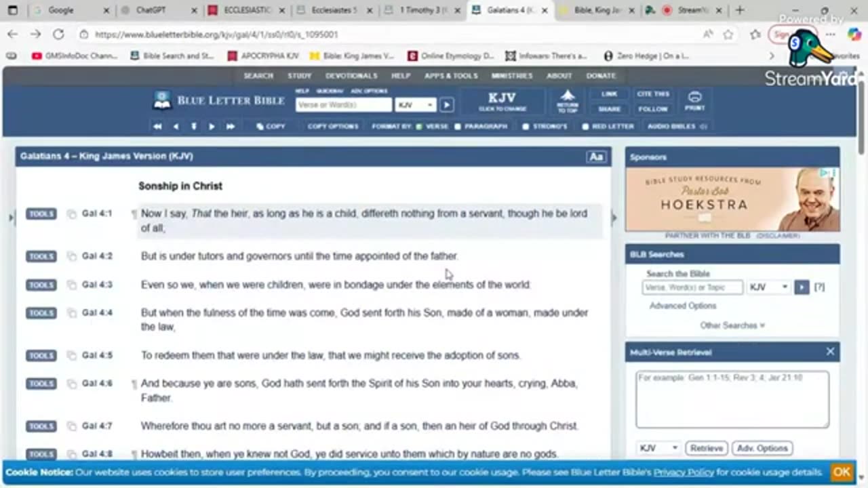Click the Aa font size icon
868x488 pixels.
pos(596,157)
